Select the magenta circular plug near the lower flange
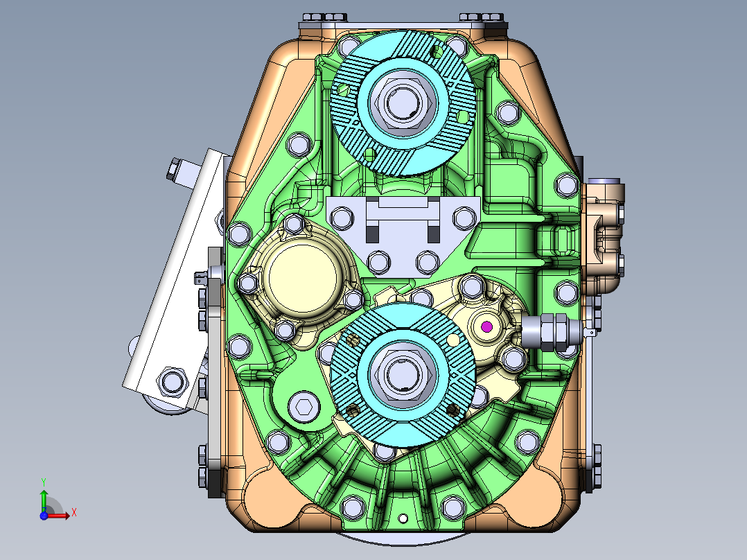Screen dimensions: 747x560 pos(487,326)
